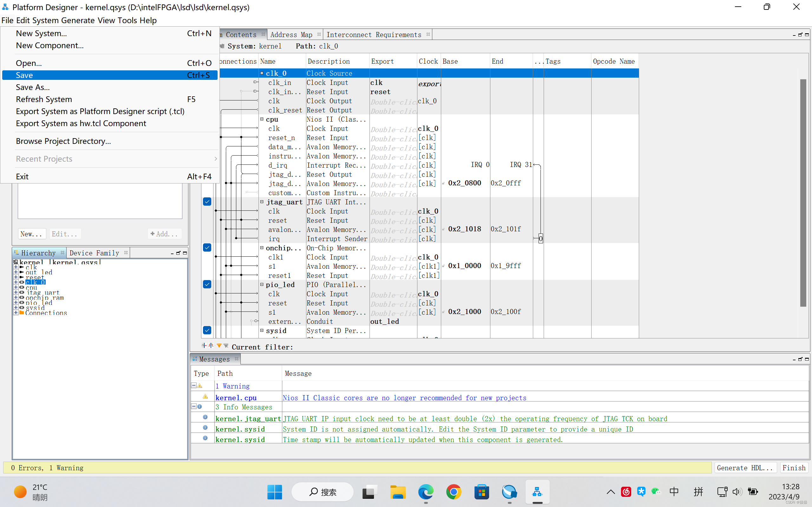Click the Messages panel detach icon
Viewport: 812px width, 507px height.
pos(800,359)
